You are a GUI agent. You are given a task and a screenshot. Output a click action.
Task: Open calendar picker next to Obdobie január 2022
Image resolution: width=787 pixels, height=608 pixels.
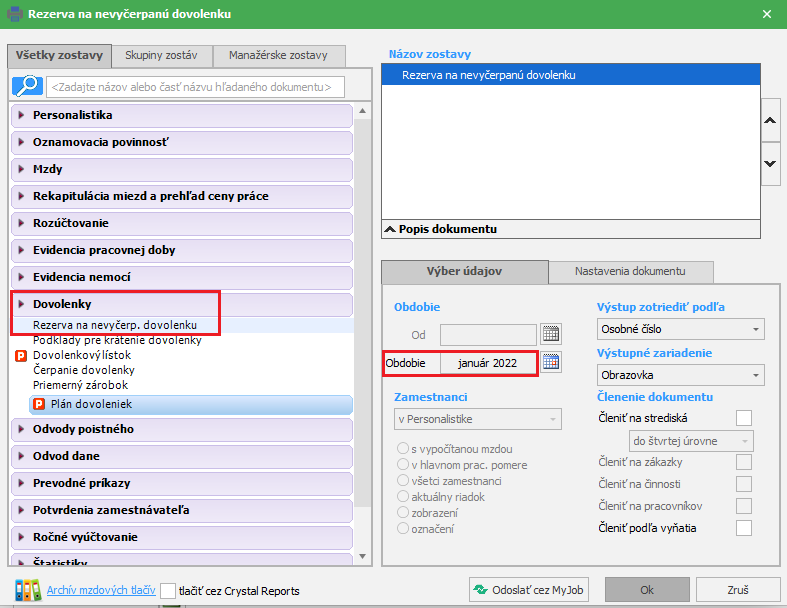(x=551, y=362)
